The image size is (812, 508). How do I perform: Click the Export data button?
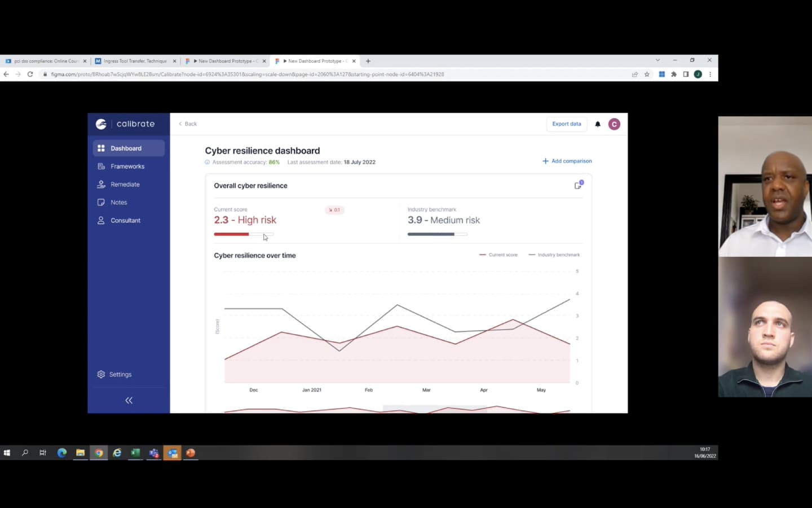566,124
